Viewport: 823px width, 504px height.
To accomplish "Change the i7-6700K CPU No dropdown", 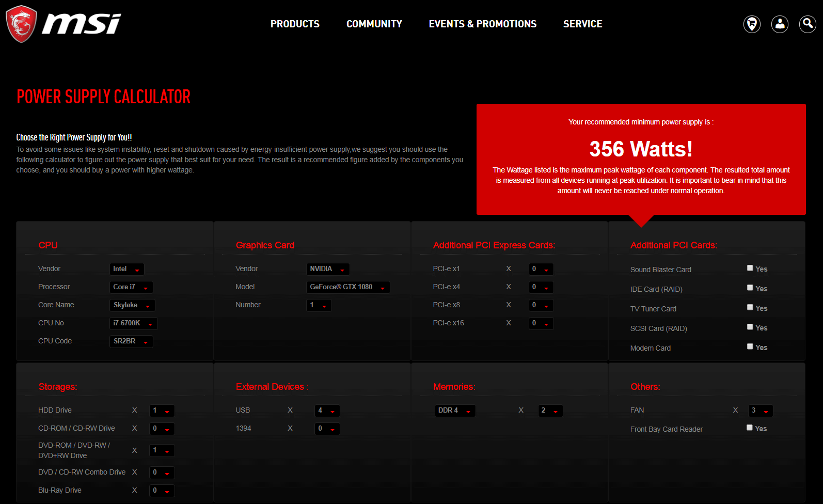I will 133,323.
